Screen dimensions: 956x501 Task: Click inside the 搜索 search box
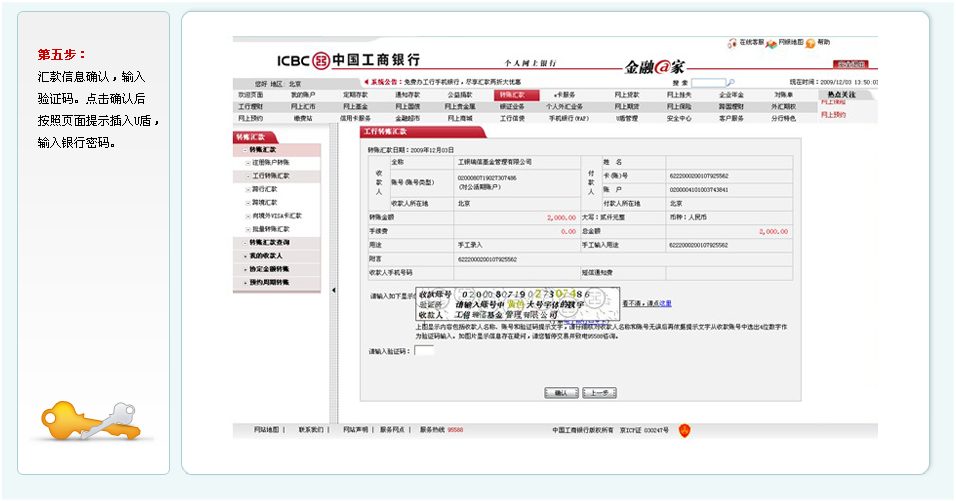coord(708,82)
